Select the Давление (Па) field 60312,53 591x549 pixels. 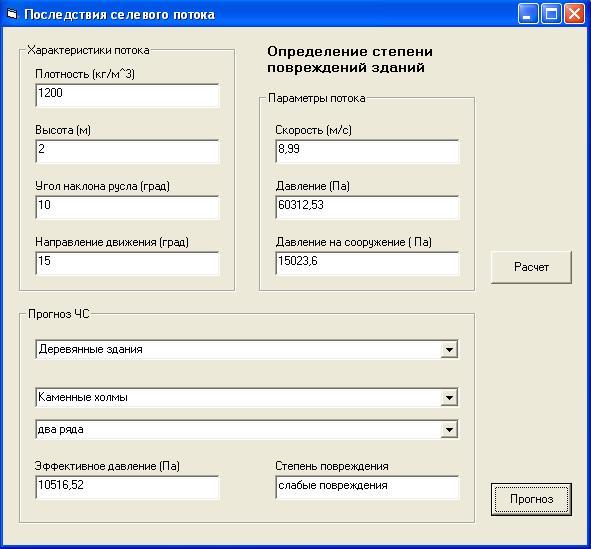point(367,207)
